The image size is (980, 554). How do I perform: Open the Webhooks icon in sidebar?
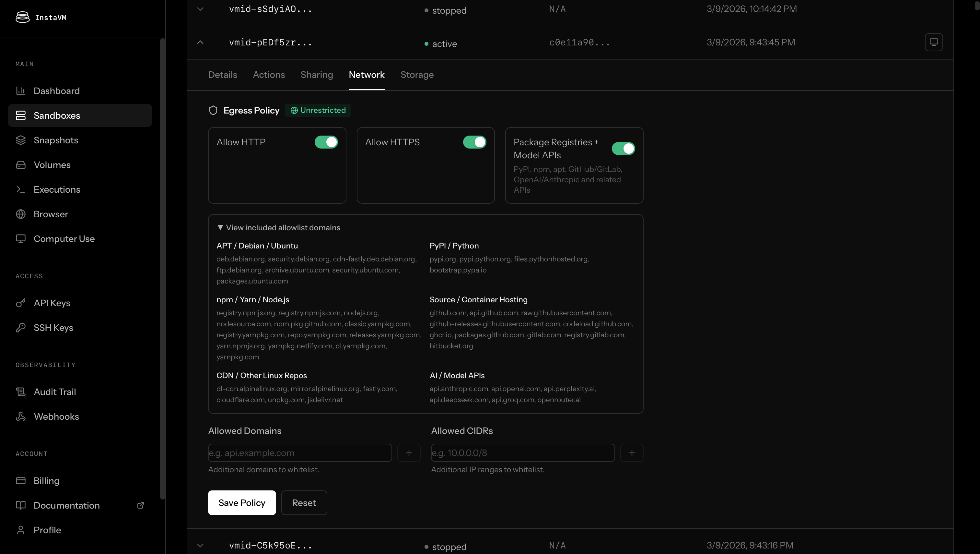(20, 416)
